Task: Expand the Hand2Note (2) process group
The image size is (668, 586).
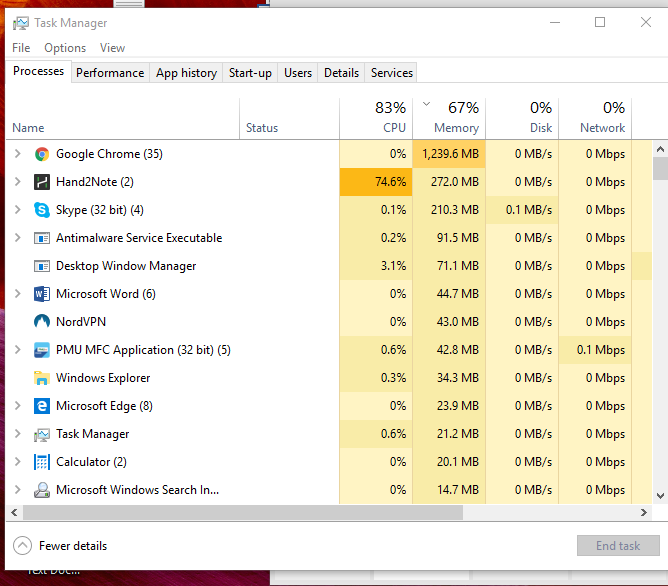Action: 17,181
